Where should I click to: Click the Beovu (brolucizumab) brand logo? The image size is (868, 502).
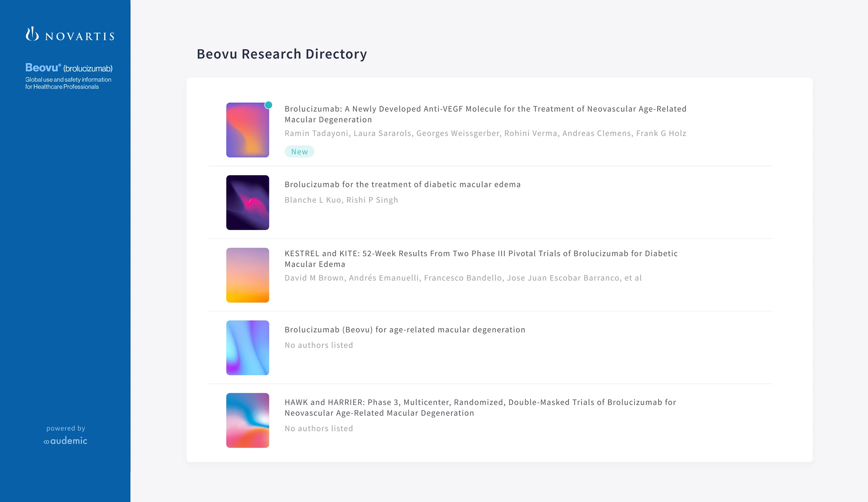pos(69,68)
